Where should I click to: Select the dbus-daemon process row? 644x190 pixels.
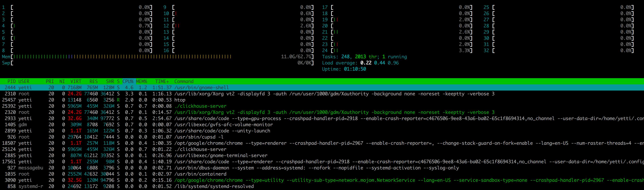click(x=201, y=168)
